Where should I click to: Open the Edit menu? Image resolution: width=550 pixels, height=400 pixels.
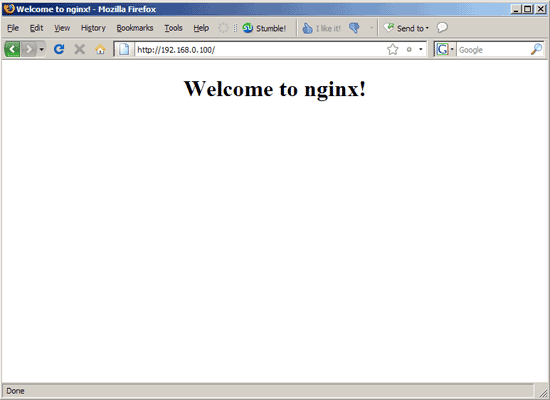point(36,28)
